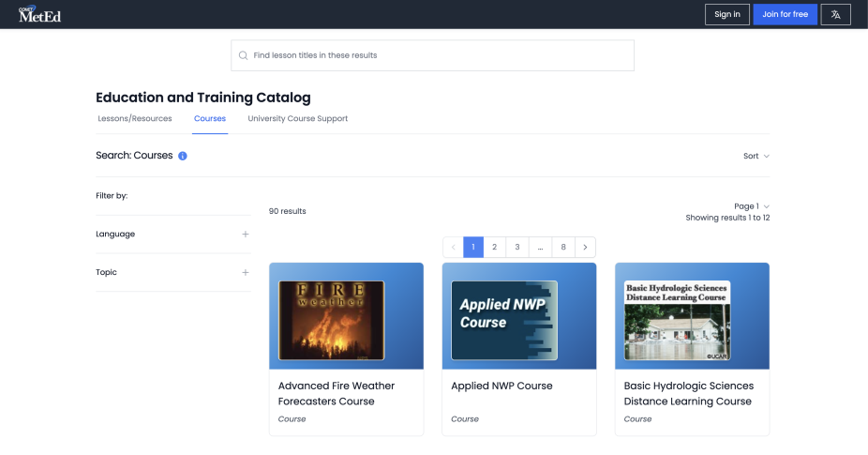868x455 pixels.
Task: Open the Sort dropdown
Action: pos(756,156)
